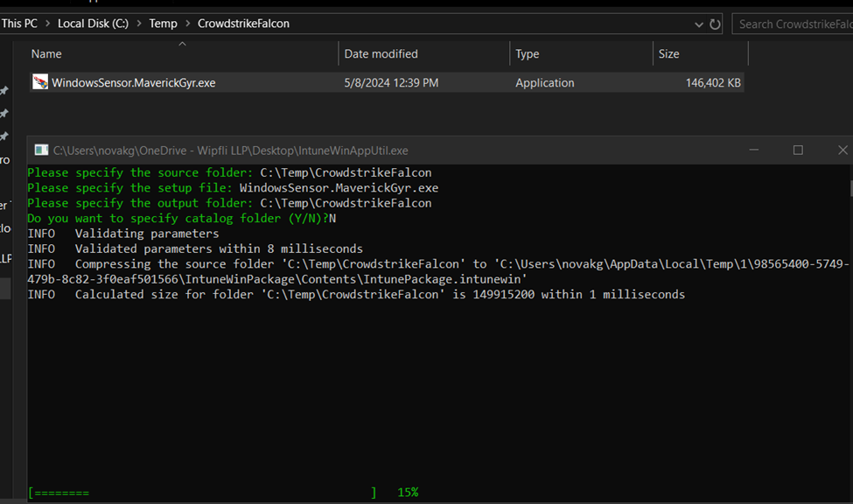Go to Local Disk (C:) breadcrumb segment
The height and width of the screenshot is (504, 853).
tap(93, 24)
